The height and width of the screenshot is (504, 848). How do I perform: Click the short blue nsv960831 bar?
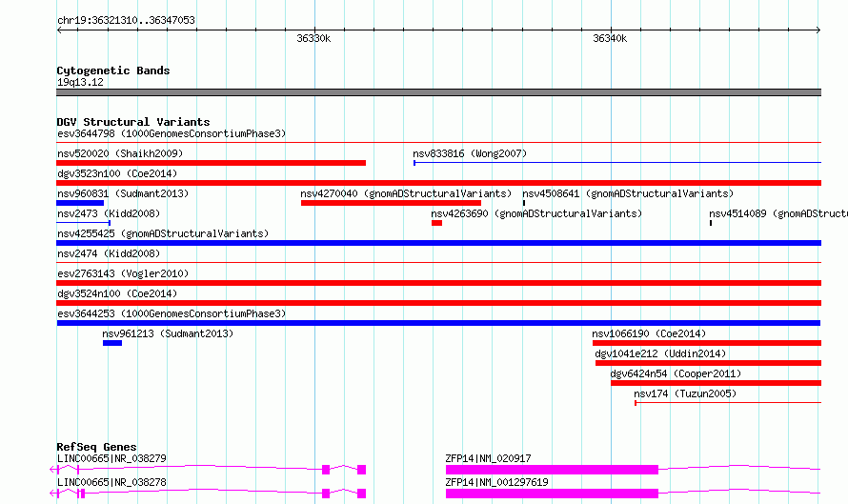[80, 203]
